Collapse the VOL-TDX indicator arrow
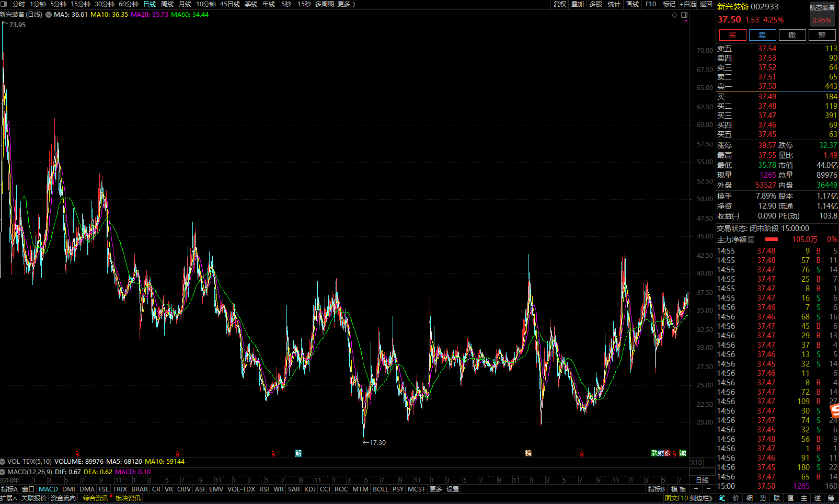839x504 pixels. click(x=3, y=462)
